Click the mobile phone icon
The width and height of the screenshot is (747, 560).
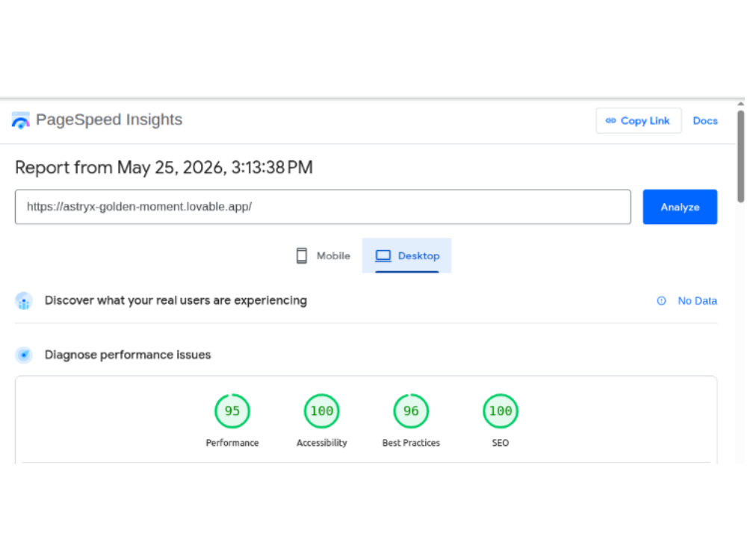[302, 255]
